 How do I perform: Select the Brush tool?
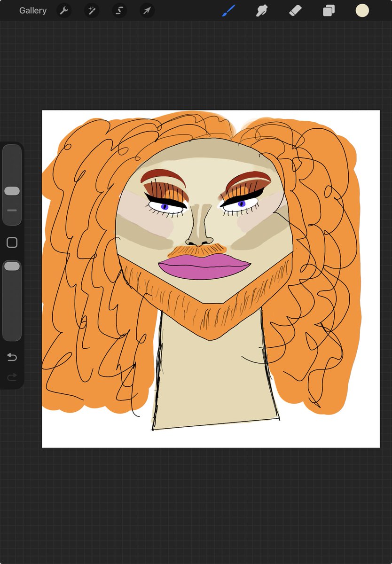228,10
